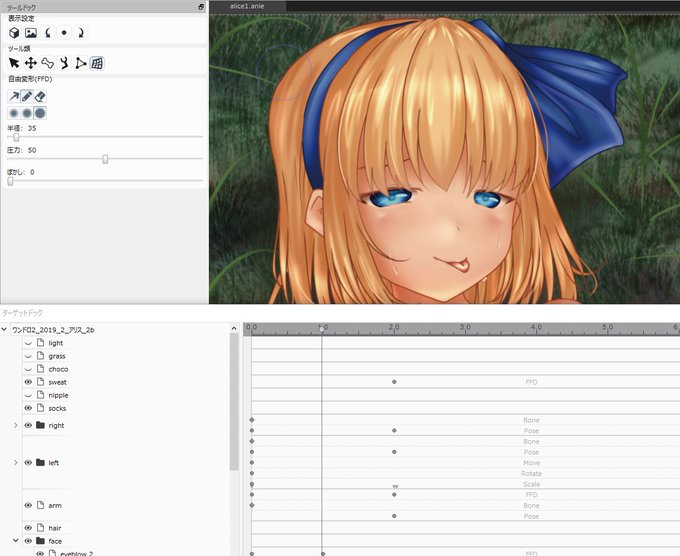Select the socks layer row
The image size is (680, 556).
57,408
